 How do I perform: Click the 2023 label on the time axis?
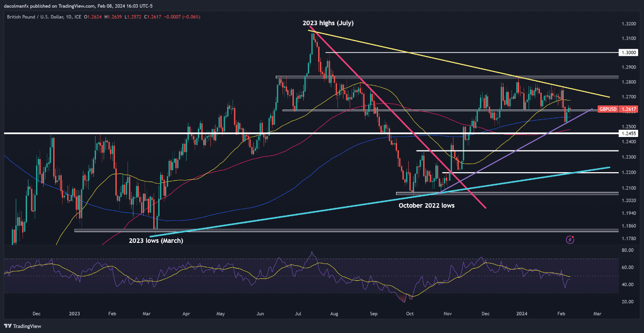pos(74,313)
